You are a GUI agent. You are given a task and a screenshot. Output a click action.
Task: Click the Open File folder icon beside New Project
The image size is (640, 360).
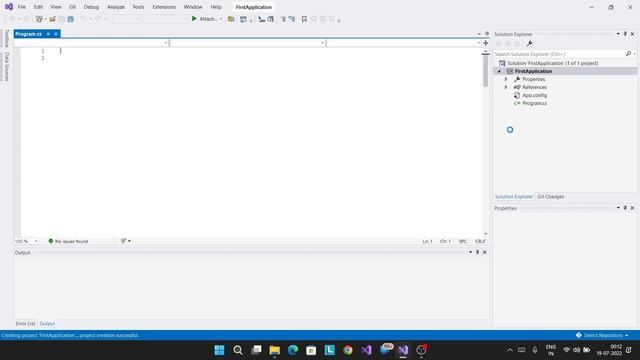[x=53, y=19]
